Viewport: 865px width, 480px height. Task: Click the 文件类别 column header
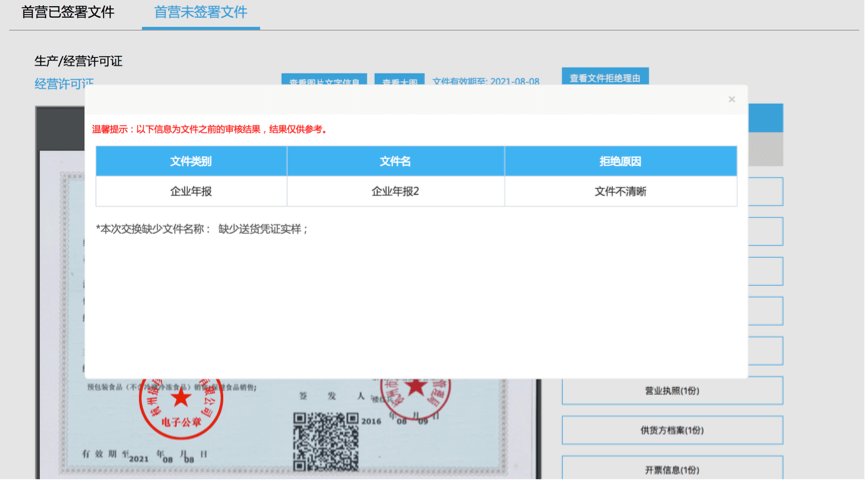(191, 161)
